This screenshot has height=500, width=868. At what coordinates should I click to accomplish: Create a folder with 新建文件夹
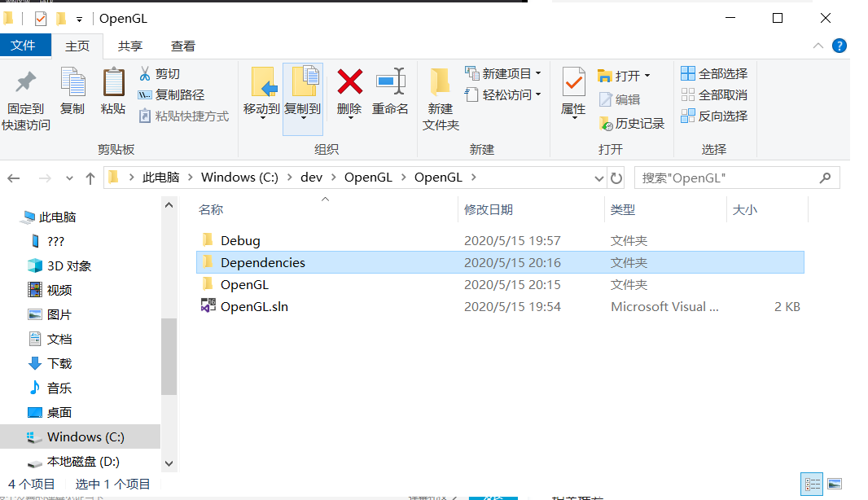point(440,98)
